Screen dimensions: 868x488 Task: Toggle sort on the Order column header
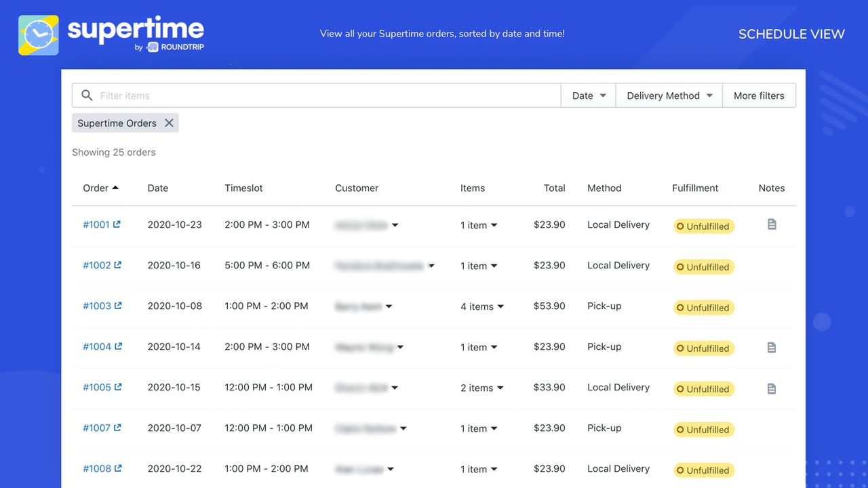click(x=101, y=188)
